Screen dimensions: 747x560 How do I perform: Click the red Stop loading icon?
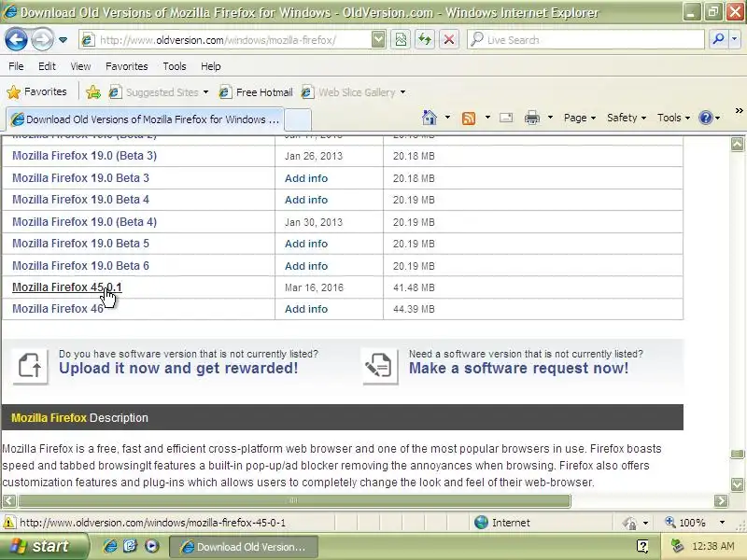[x=448, y=40]
